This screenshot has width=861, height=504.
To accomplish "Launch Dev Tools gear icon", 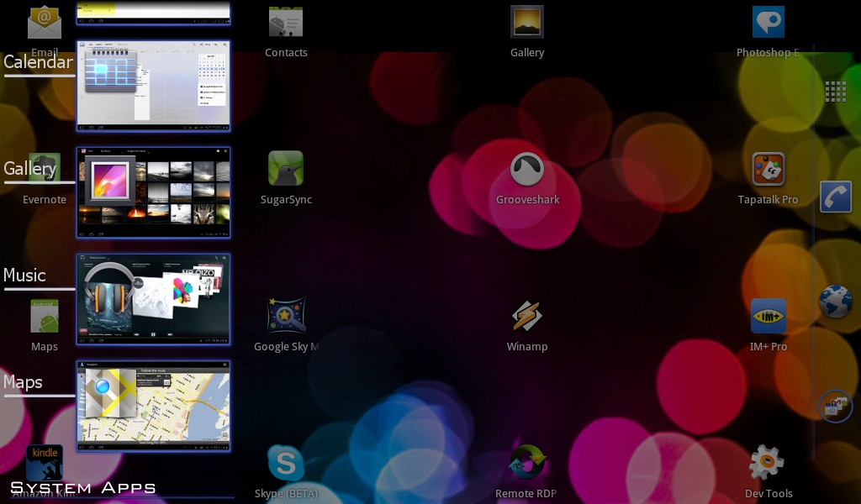I will (767, 462).
